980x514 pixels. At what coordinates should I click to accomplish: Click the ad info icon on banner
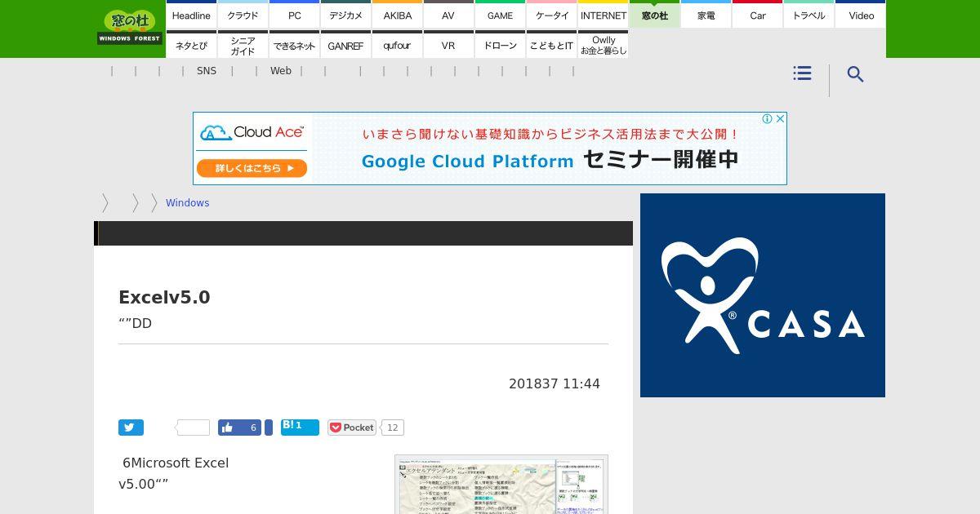tap(767, 118)
